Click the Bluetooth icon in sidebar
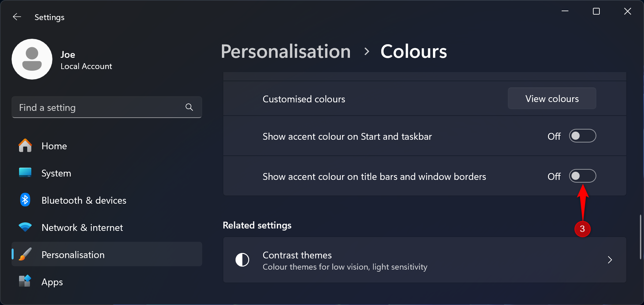Image resolution: width=644 pixels, height=305 pixels. pos(25,200)
